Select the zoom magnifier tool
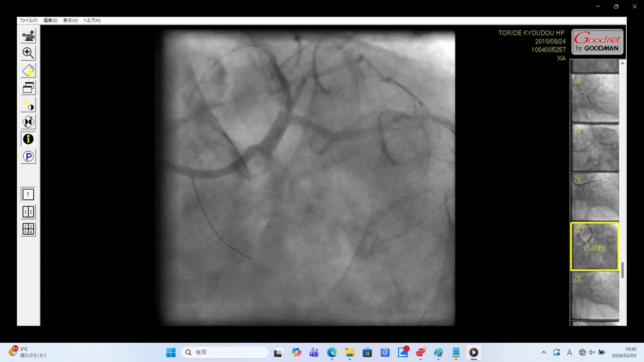The height and width of the screenshot is (362, 644). [x=28, y=53]
